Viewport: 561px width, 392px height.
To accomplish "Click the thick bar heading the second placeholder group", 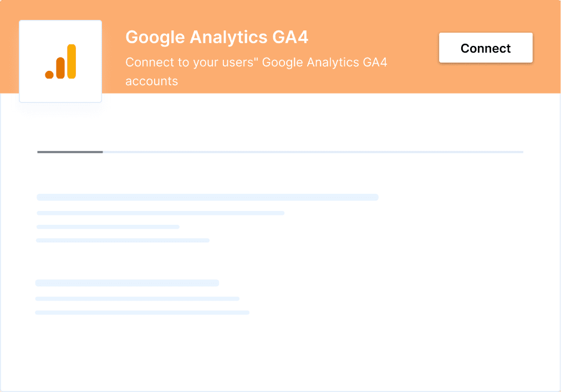I will tap(127, 283).
